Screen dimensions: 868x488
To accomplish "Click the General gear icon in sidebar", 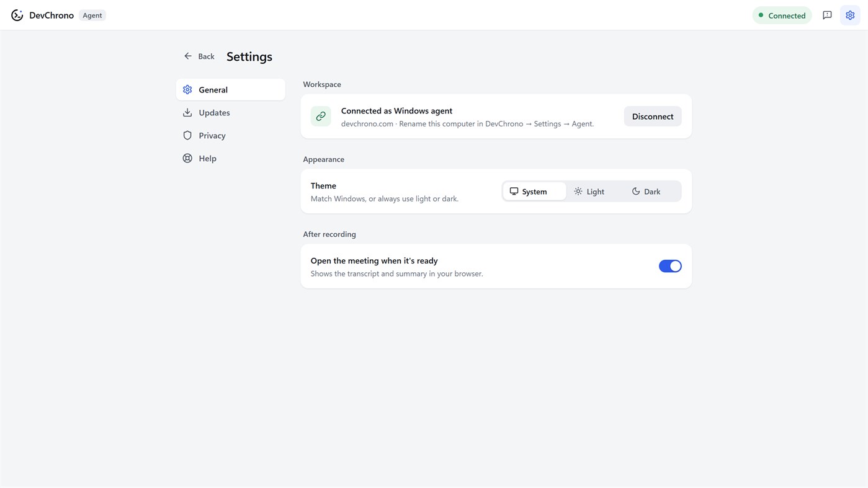I will [187, 89].
